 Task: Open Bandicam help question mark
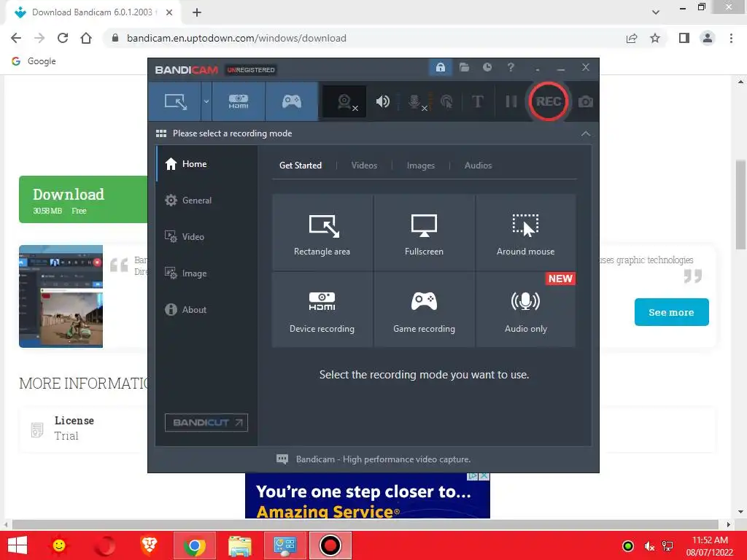pos(511,67)
